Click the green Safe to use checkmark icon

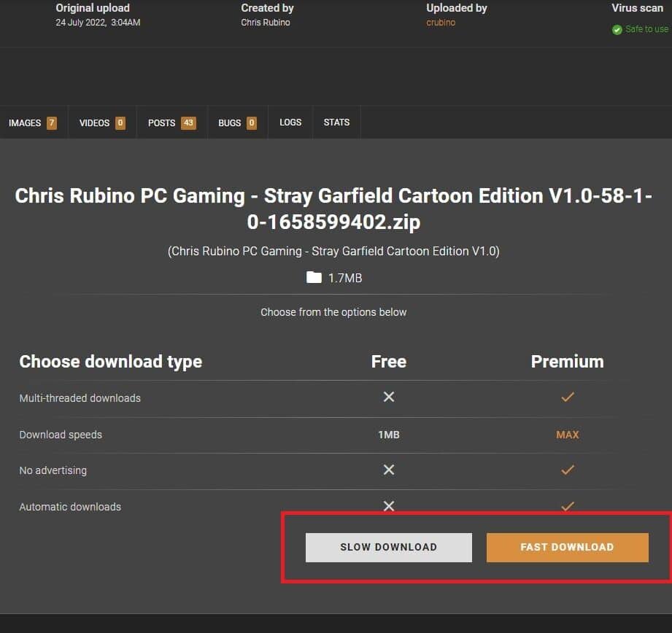[617, 30]
